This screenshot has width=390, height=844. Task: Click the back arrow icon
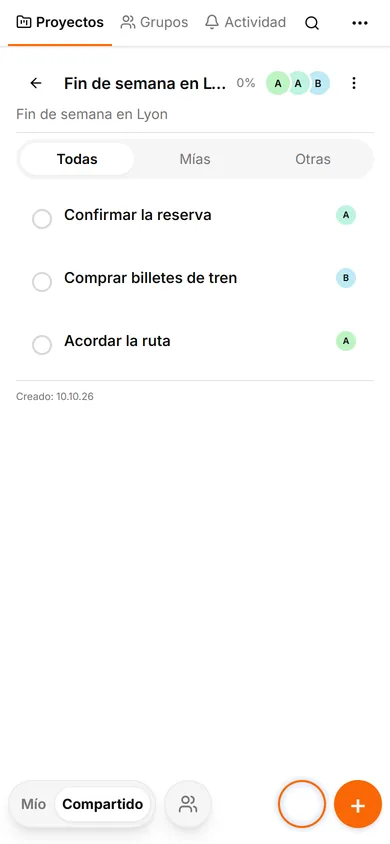(x=36, y=83)
